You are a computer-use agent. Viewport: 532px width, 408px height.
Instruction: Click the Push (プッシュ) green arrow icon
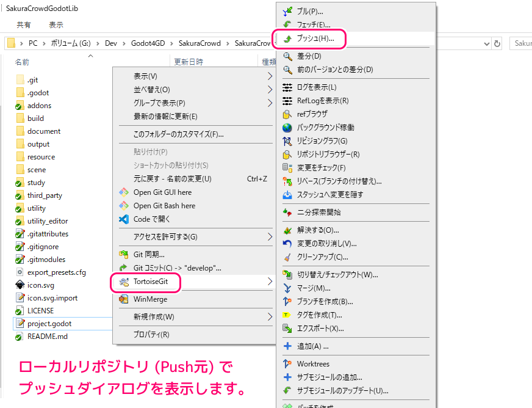288,38
